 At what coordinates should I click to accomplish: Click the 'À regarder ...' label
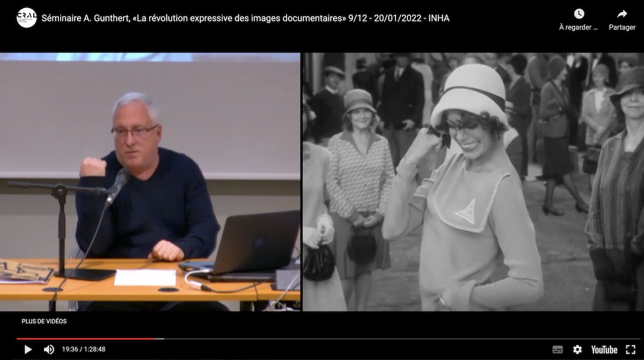coord(579,27)
